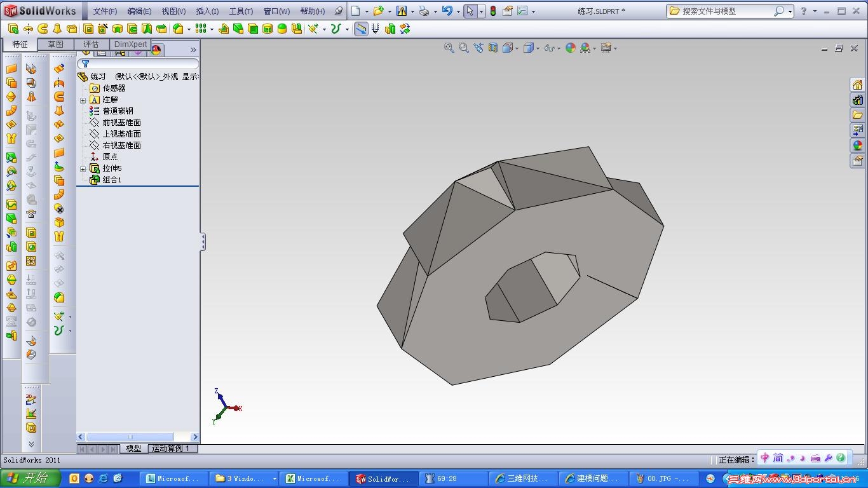Image resolution: width=868 pixels, height=488 pixels.
Task: Click the Edit Appearance color ball icon
Action: click(571, 48)
